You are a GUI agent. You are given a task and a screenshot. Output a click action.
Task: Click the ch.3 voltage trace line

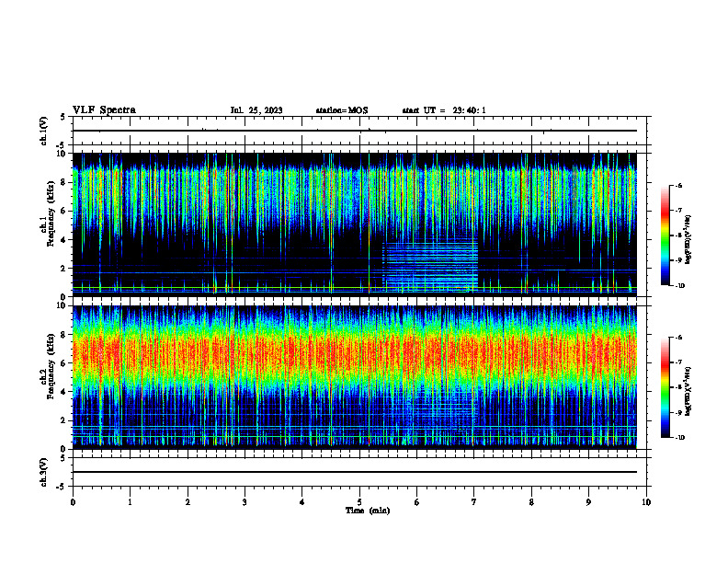355,472
